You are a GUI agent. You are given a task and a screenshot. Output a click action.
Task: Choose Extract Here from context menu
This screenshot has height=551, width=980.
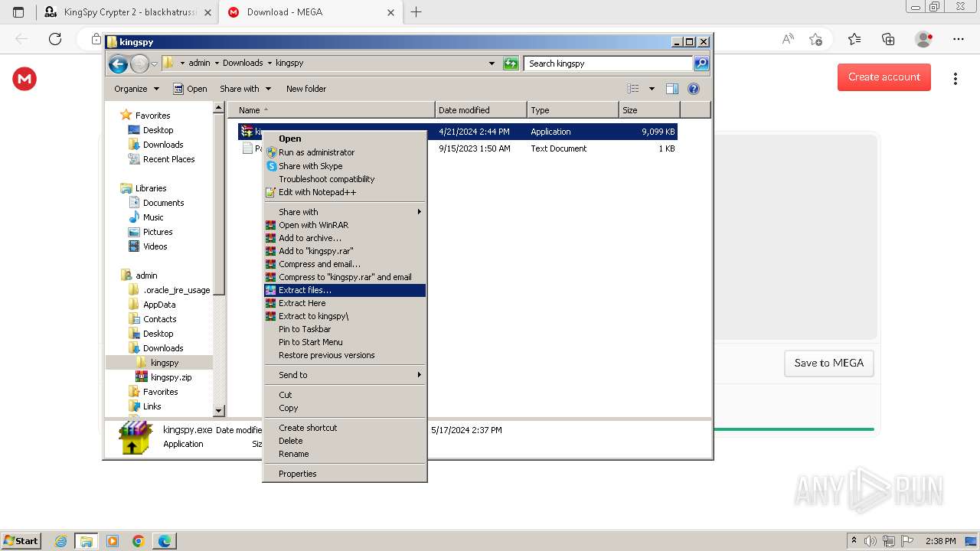(345, 303)
